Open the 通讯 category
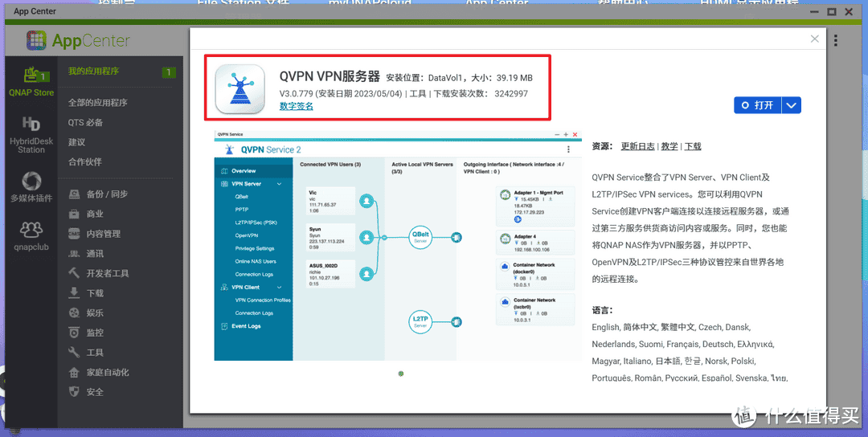The image size is (868, 437). [x=86, y=253]
